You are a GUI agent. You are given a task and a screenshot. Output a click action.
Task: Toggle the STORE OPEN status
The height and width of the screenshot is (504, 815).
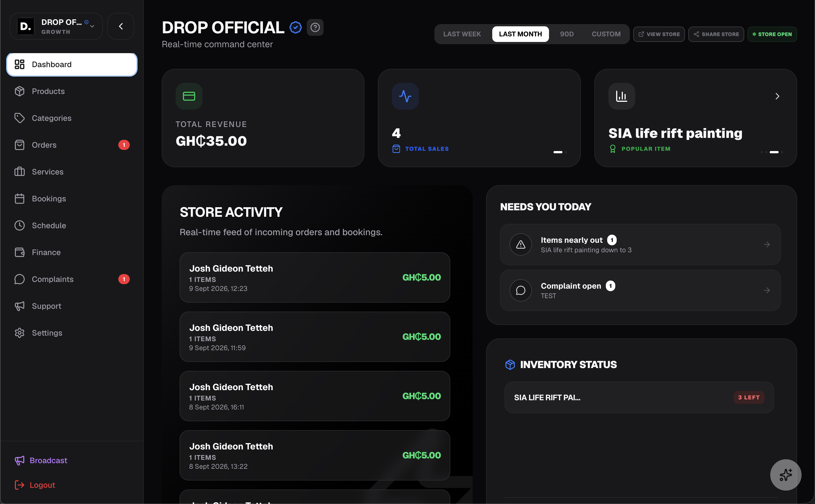[x=772, y=34]
